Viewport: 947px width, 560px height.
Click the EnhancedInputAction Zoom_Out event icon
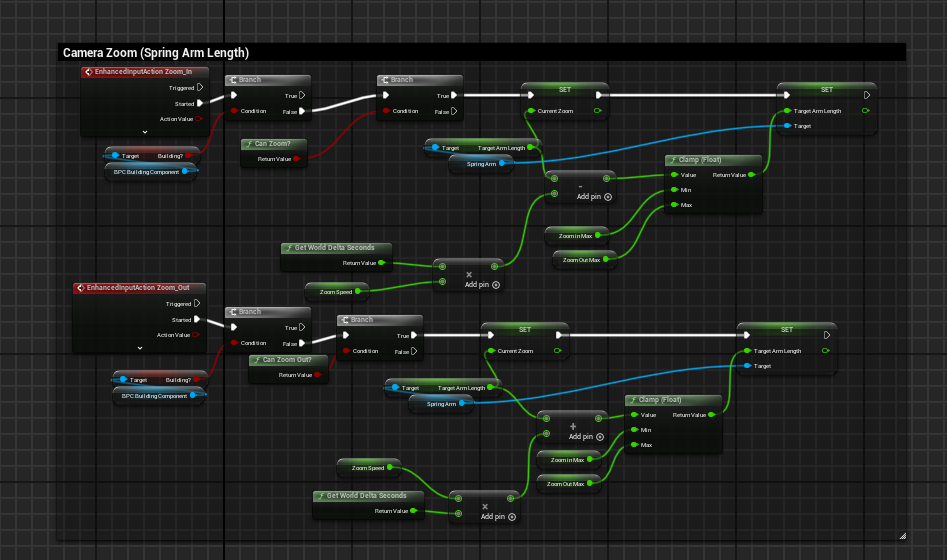click(x=81, y=288)
